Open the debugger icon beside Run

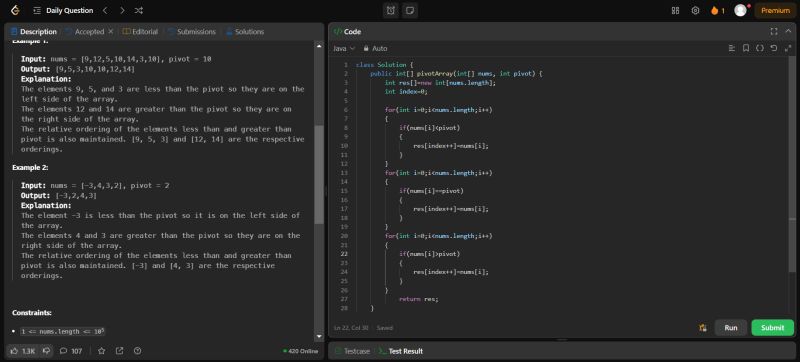[x=703, y=328]
